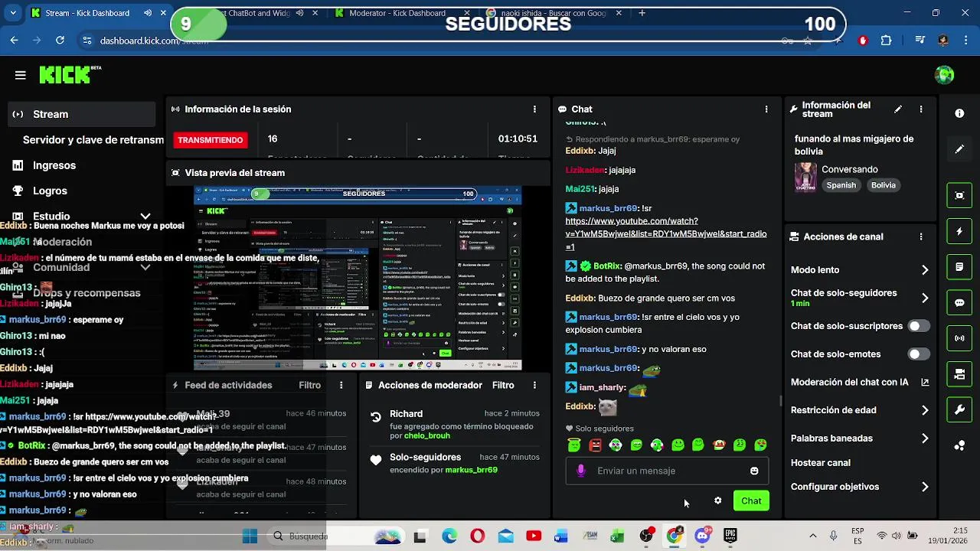This screenshot has width=980, height=551.
Task: Open Servidor y clave de retransmisión
Action: coord(93,140)
